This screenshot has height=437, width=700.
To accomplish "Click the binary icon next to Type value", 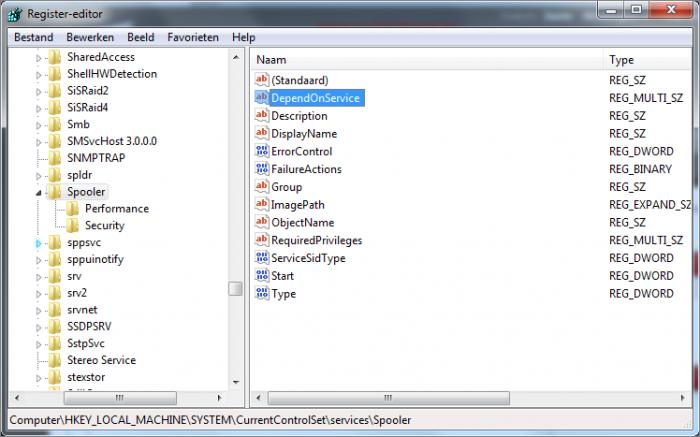I will (x=262, y=293).
